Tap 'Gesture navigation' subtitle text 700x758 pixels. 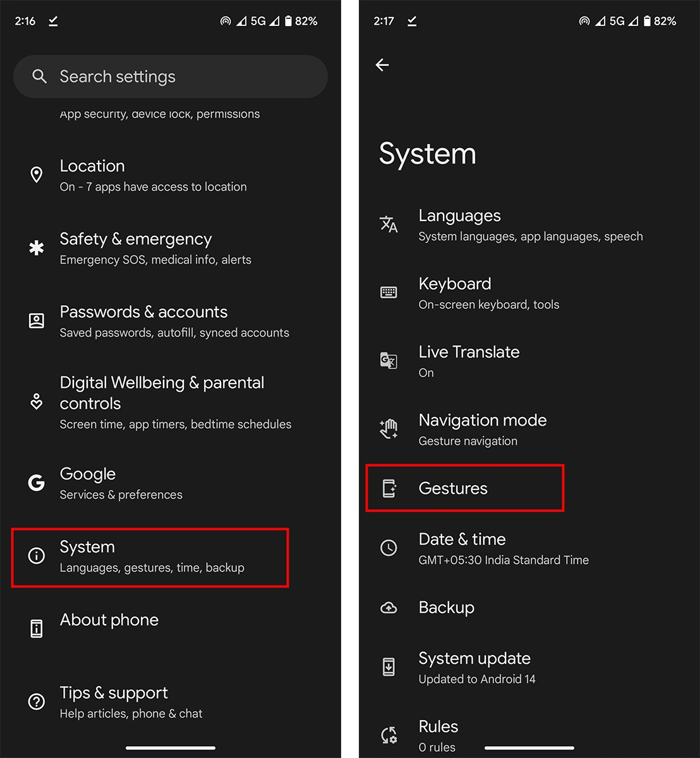pos(468,441)
